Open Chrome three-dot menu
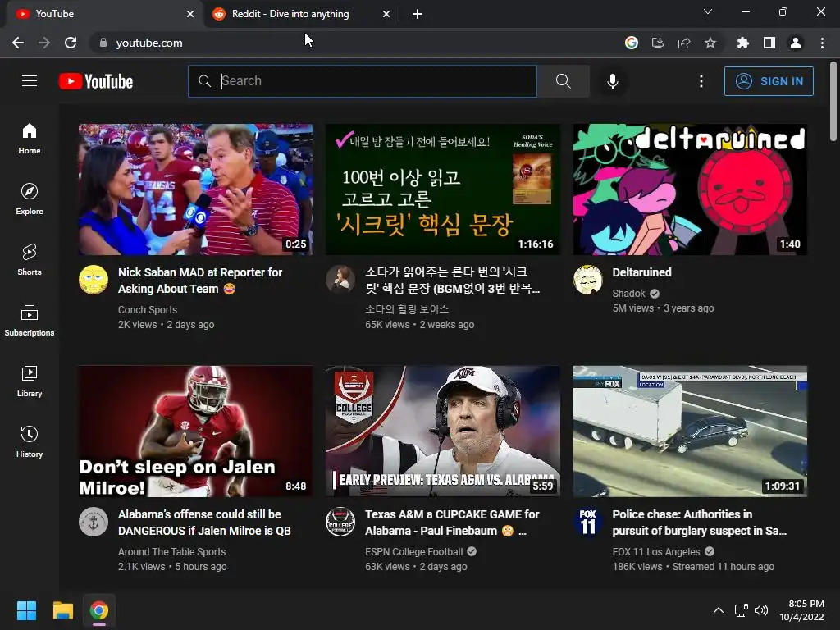Screen dimensions: 840x630 (x=822, y=43)
